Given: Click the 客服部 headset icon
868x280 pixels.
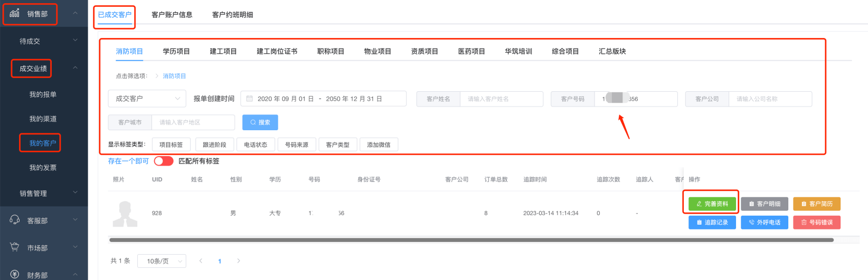Looking at the screenshot, I should pyautogui.click(x=15, y=220).
